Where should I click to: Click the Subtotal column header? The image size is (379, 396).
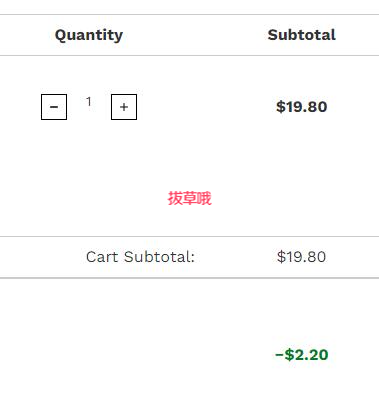[302, 35]
